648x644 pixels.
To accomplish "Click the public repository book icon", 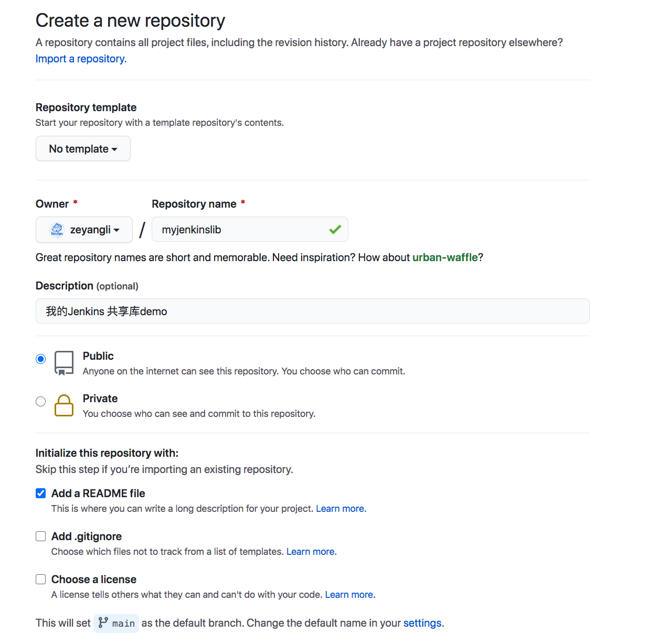I will [x=64, y=363].
